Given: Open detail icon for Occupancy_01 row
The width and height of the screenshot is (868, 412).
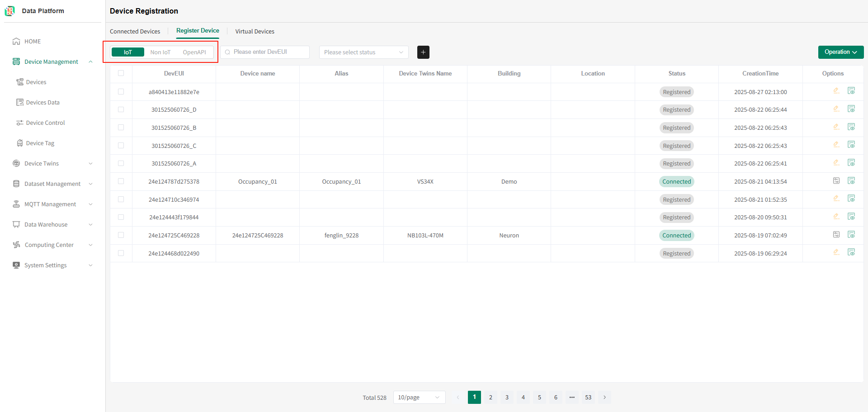Looking at the screenshot, I should (x=836, y=181).
